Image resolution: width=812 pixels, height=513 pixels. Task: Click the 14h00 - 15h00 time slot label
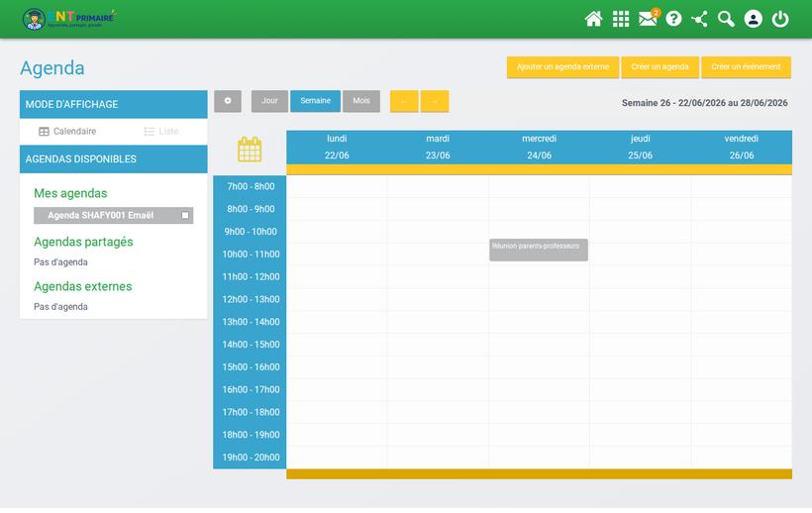point(251,345)
